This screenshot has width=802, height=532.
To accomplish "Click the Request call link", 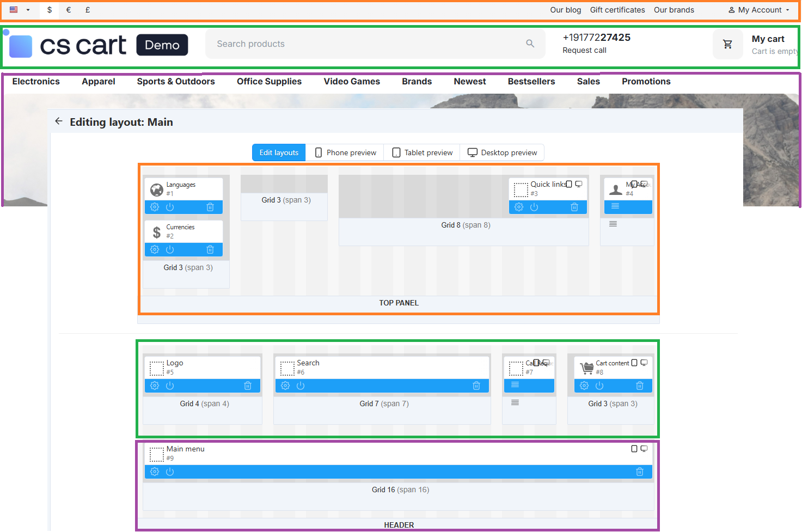I will coord(584,50).
